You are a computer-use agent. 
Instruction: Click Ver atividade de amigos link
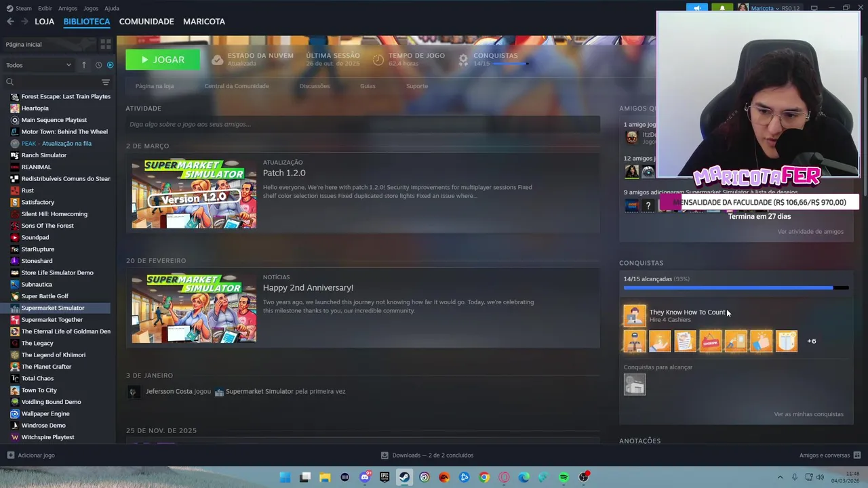tap(810, 232)
